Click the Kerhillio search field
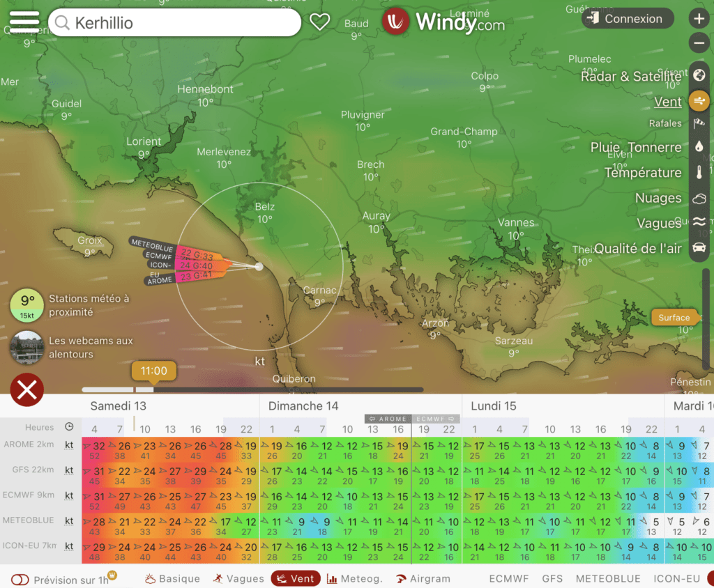 (174, 22)
